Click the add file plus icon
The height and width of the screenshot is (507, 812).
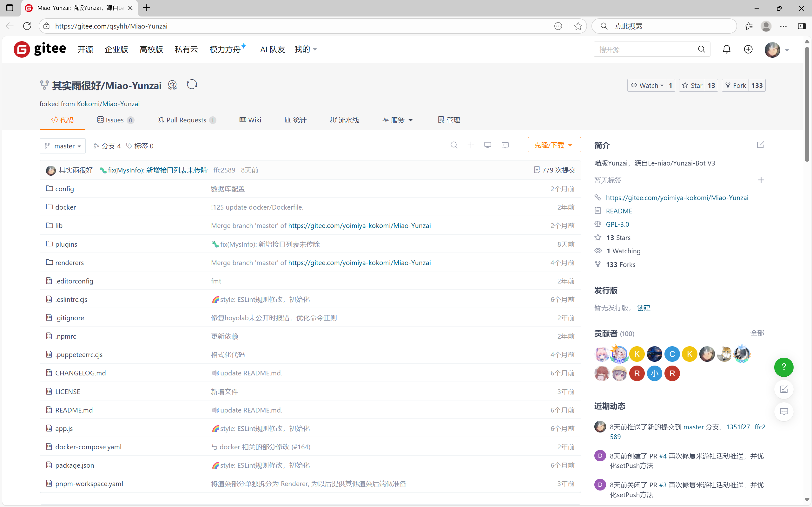(471, 145)
